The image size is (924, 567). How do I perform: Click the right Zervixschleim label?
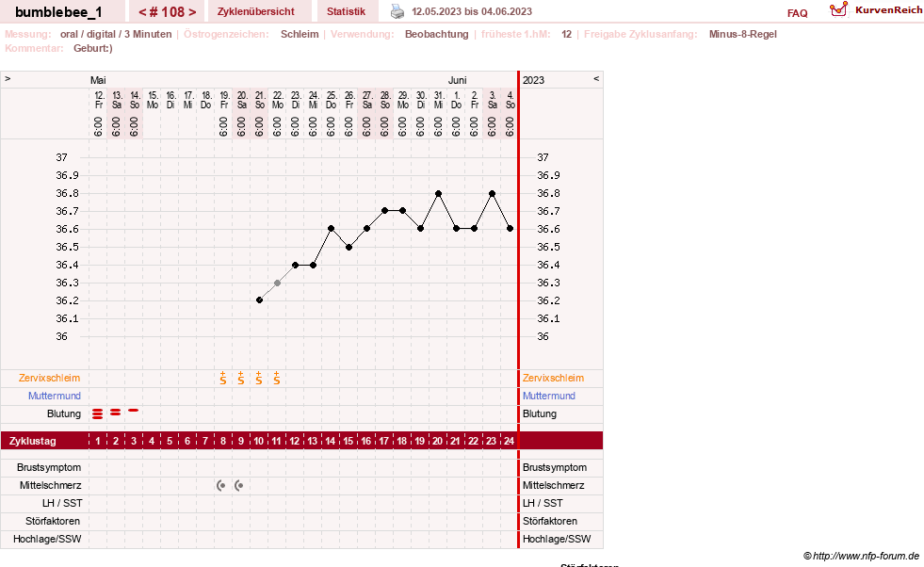[553, 378]
